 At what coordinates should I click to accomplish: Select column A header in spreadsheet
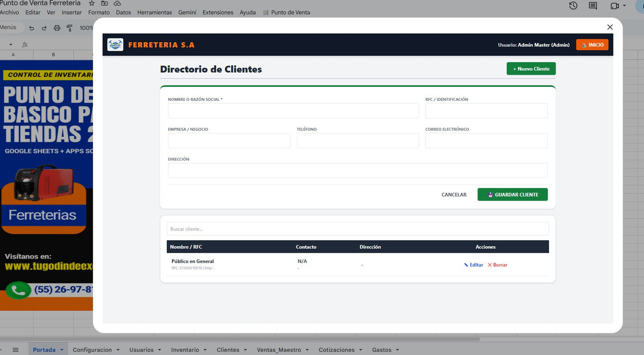point(13,55)
